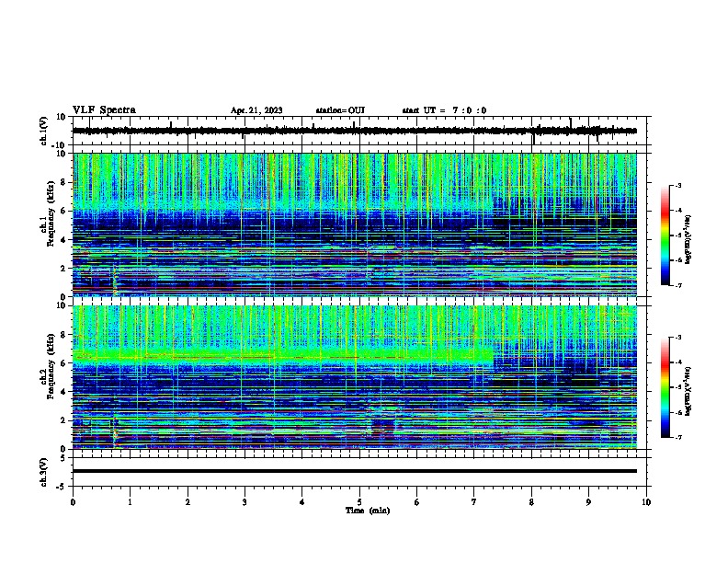This screenshot has height=563, width=728.
Task: Click the '5' tick on ch.3(V) axis
Action: coord(63,458)
